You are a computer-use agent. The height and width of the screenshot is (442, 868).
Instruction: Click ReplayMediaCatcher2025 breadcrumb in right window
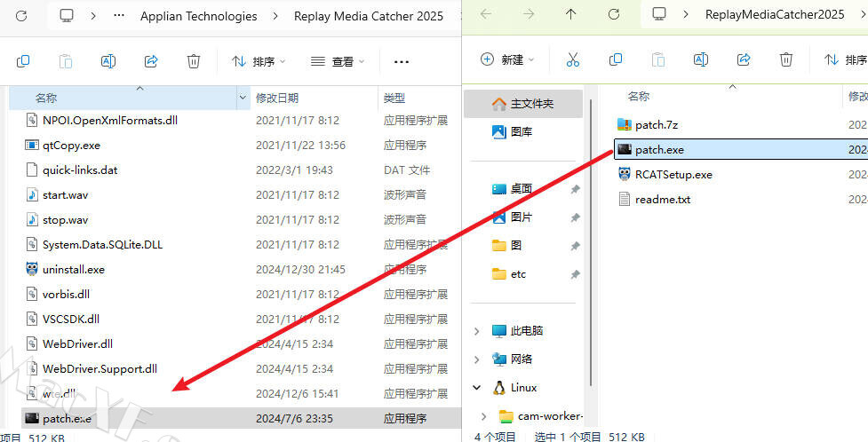tap(775, 14)
